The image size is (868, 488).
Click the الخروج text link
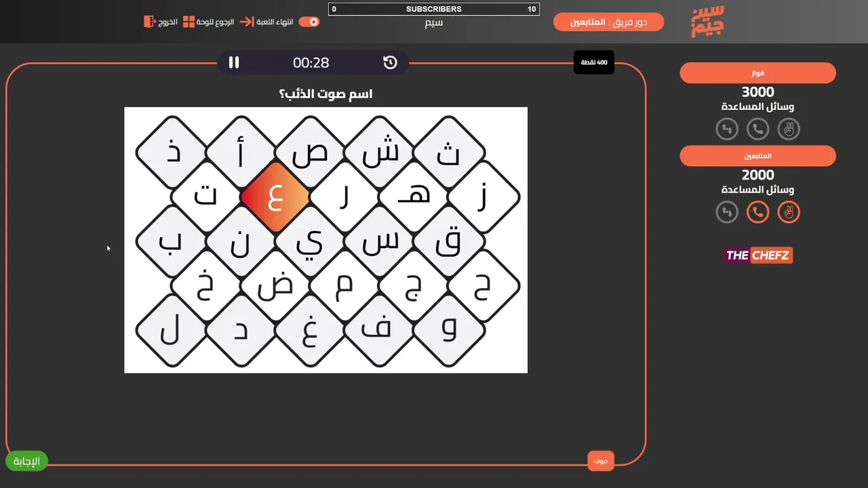[x=168, y=22]
